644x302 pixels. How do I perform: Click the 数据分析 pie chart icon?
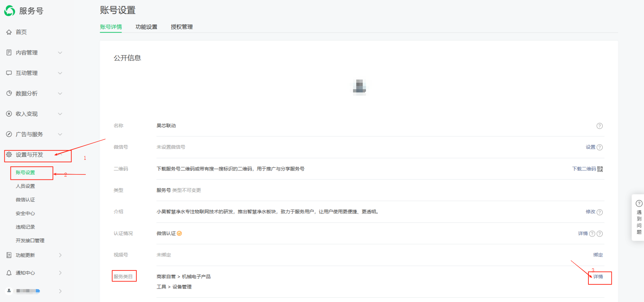point(9,93)
